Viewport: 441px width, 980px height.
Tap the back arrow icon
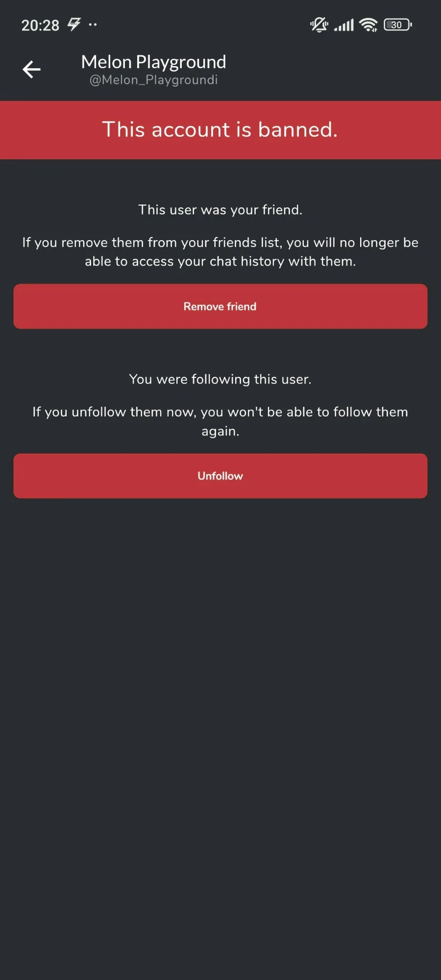coord(31,70)
